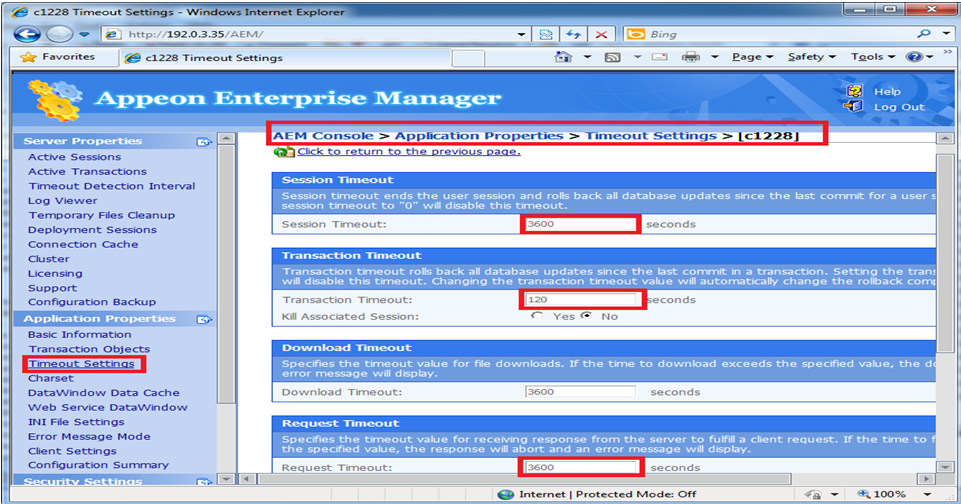Viewport: 961px width, 504px height.
Task: Click the browser Back arrow button
Action: pyautogui.click(x=27, y=34)
